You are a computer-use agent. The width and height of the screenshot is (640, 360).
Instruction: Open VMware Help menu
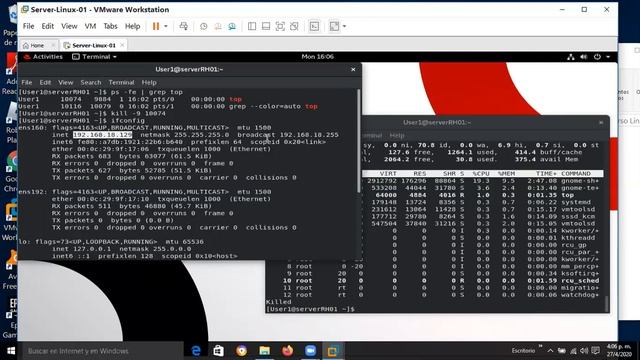[x=132, y=26]
